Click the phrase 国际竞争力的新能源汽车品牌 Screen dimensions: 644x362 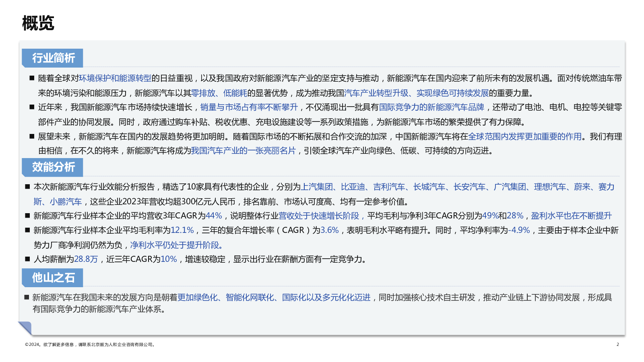coord(431,107)
